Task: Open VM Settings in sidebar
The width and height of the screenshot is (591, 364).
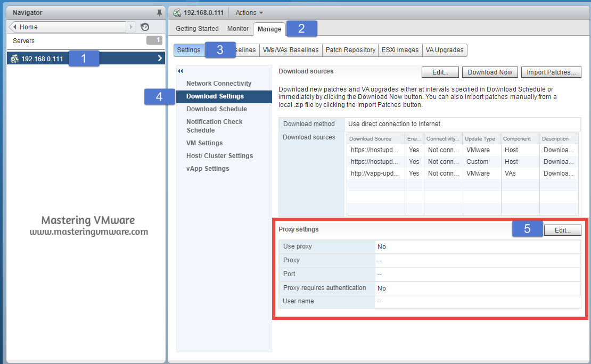Action: click(204, 143)
